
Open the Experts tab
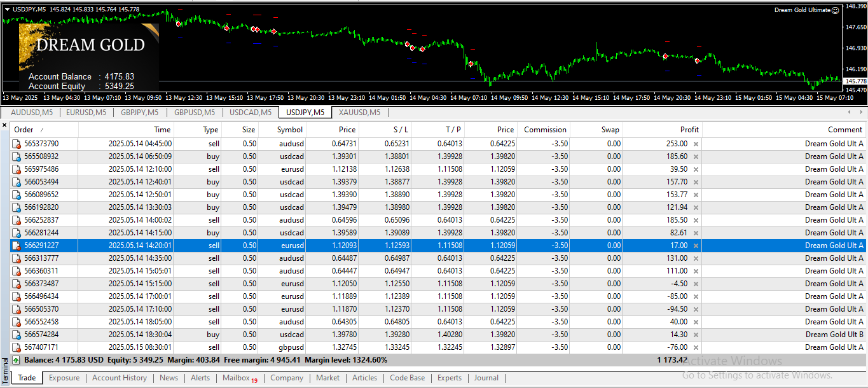click(x=450, y=378)
